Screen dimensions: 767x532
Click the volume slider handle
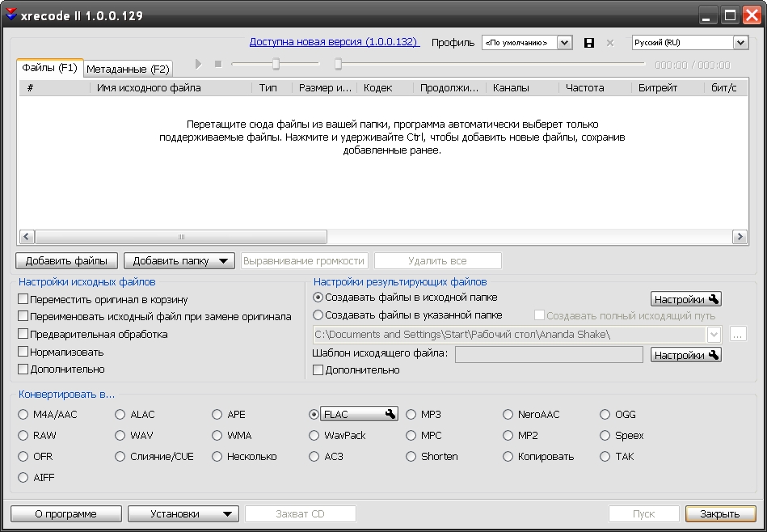276,64
